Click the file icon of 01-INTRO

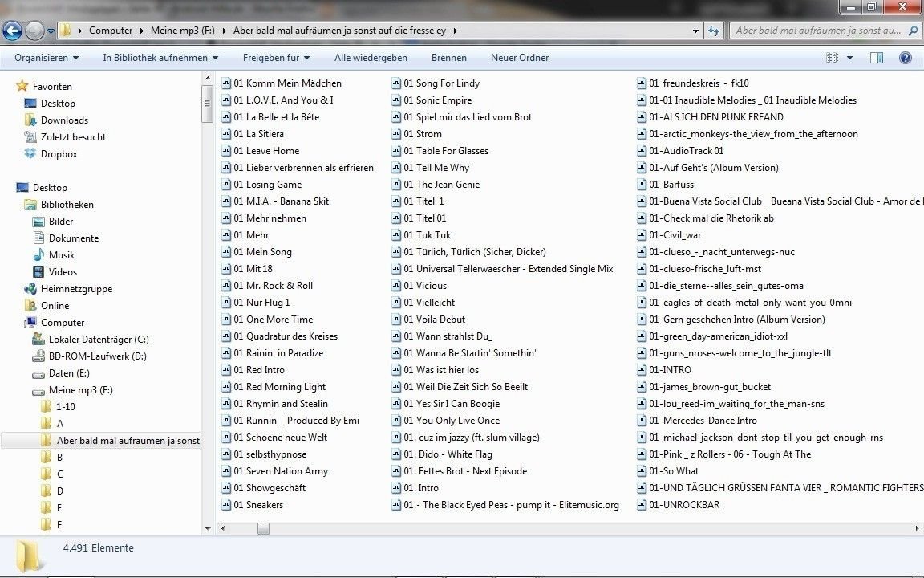642,370
